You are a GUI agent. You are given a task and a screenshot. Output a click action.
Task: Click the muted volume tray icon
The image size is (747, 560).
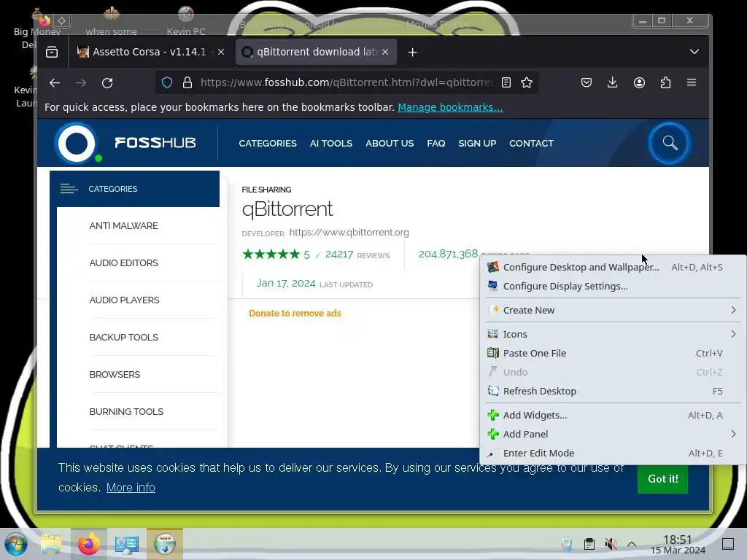coord(611,544)
